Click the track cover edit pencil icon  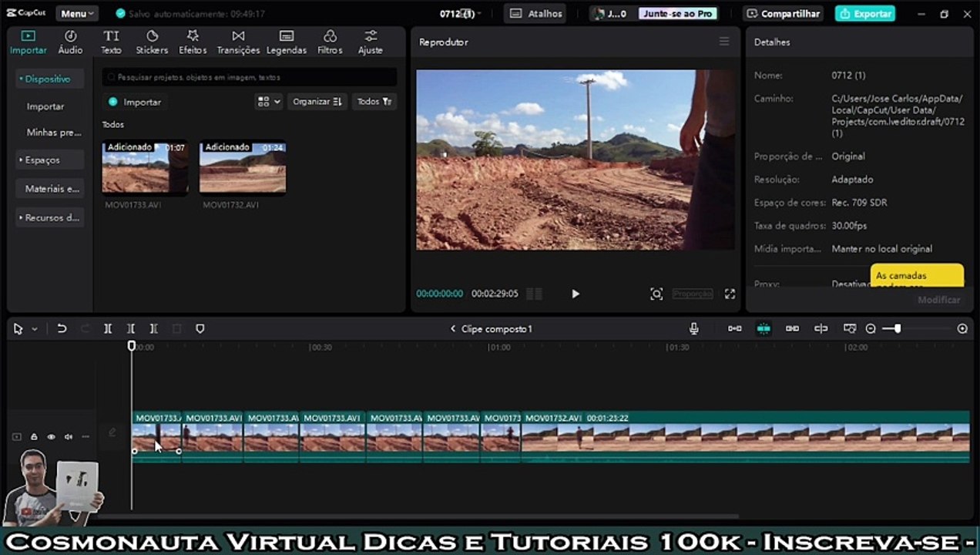tap(112, 432)
